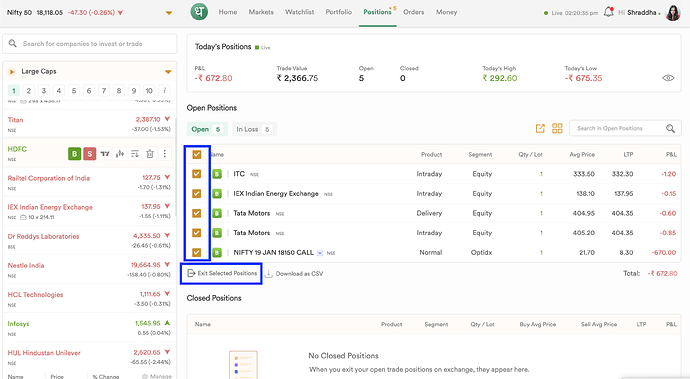Screen dimensions: 690x379
Task: Uncheck the Tata Motors Delivery checkbox
Action: point(197,213)
